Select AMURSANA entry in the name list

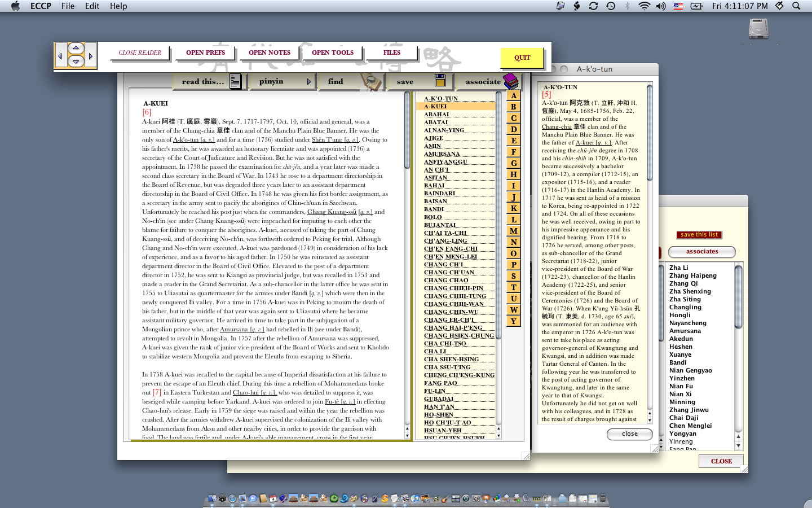(x=456, y=154)
